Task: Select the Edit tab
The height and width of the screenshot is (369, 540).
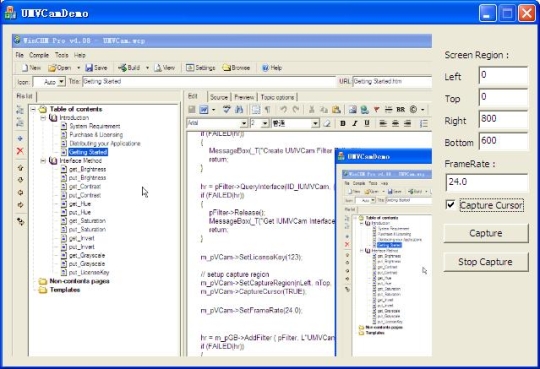Action: pyautogui.click(x=193, y=96)
